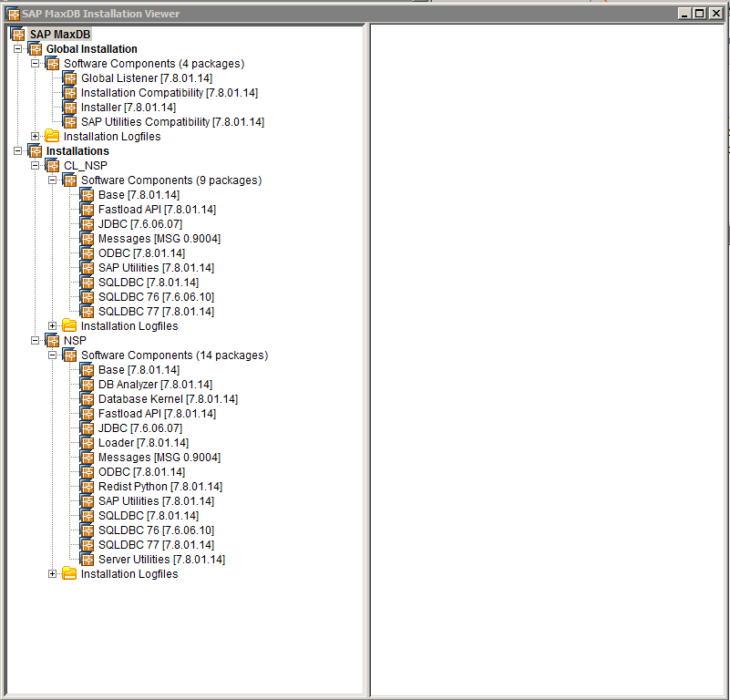Viewport: 730px width, 700px height.
Task: Select Software Components (14 packages) label
Action: click(x=175, y=355)
